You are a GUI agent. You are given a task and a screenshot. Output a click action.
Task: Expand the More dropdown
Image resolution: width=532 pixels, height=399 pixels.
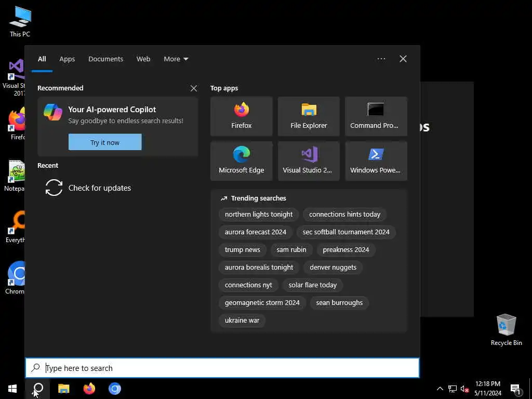pos(176,59)
